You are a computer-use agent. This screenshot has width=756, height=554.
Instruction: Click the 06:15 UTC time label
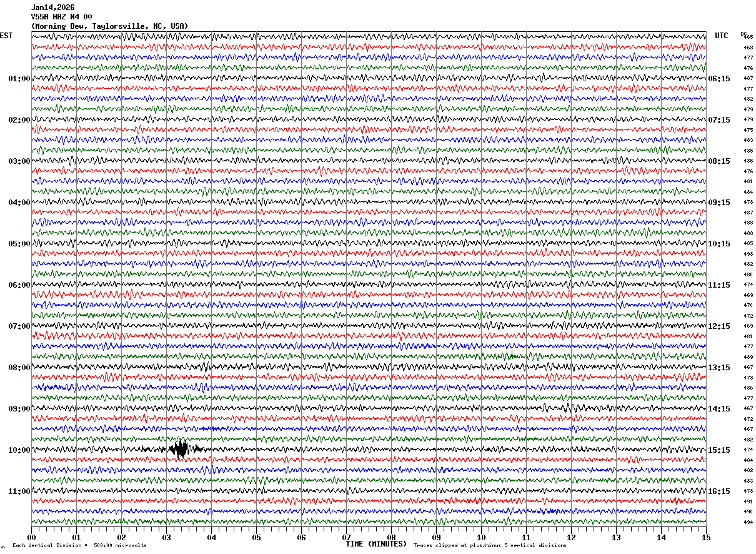pyautogui.click(x=719, y=79)
